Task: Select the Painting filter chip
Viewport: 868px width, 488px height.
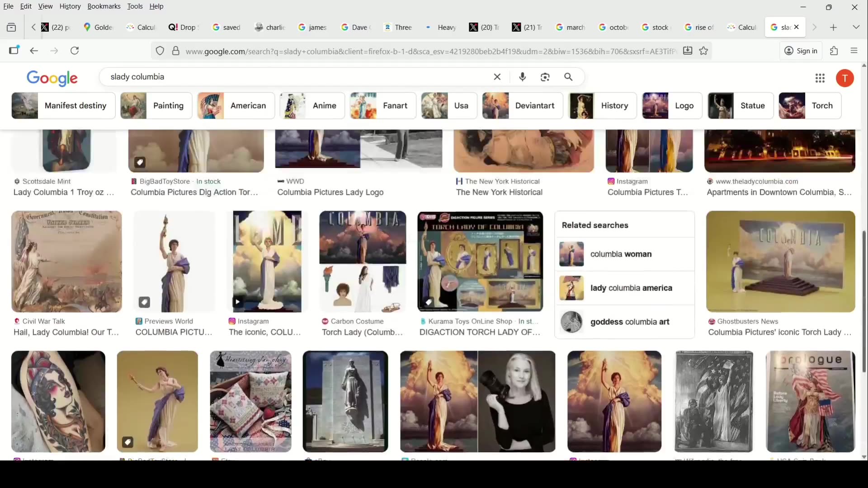Action: (156, 106)
